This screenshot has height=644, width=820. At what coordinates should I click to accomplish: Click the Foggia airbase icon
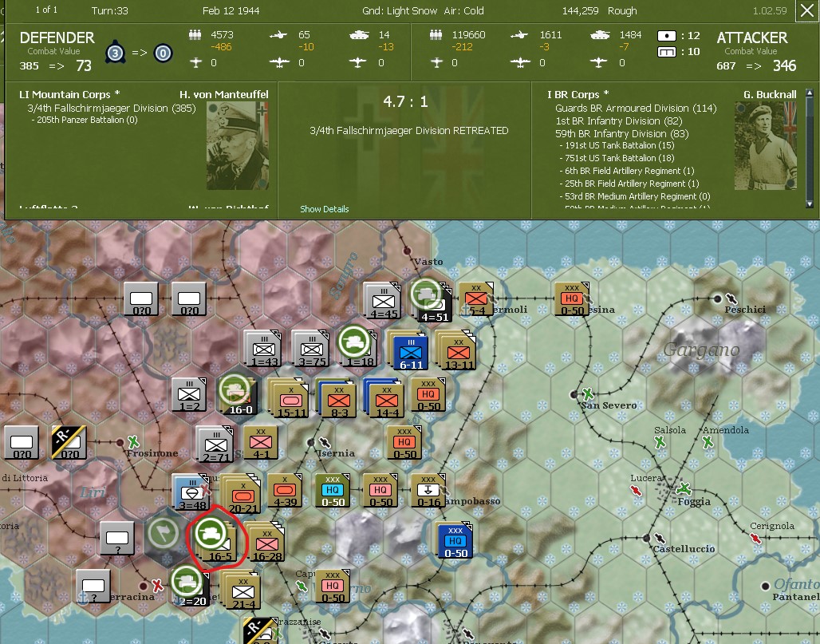pyautogui.click(x=684, y=489)
